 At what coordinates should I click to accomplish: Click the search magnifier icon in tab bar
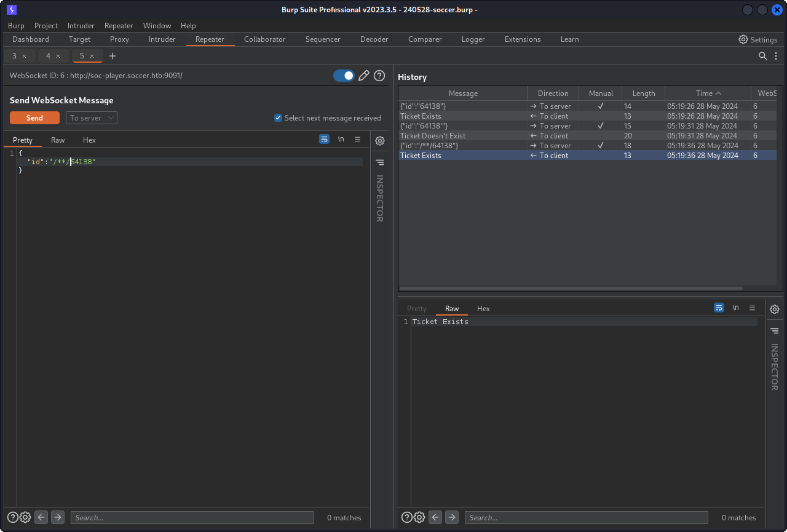762,56
